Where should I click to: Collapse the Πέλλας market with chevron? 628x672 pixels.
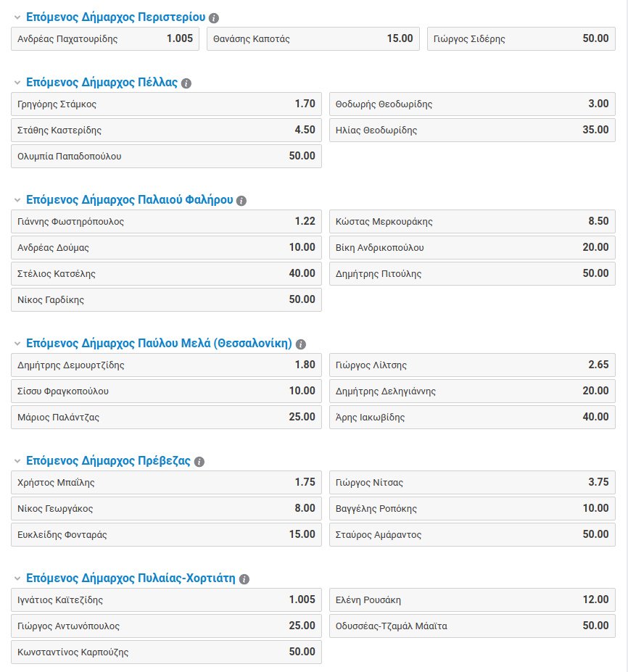(x=17, y=83)
